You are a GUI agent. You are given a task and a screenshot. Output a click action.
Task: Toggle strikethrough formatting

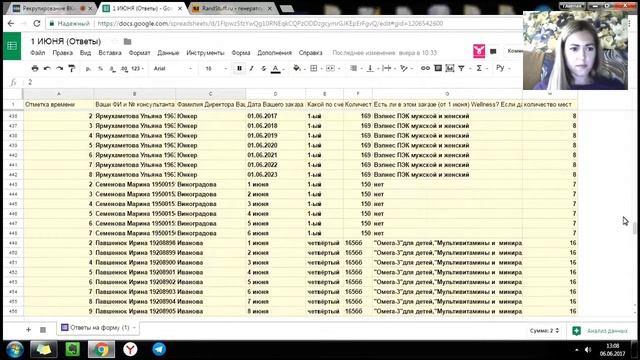263,68
